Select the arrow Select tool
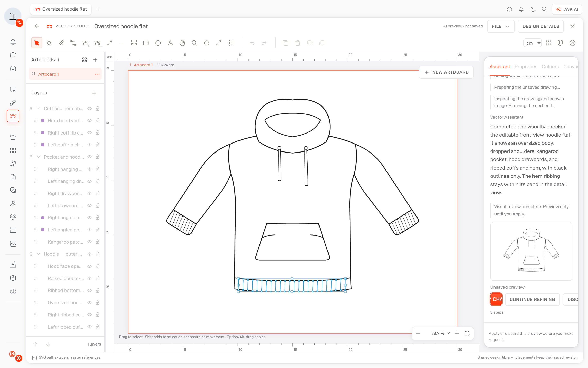The height and width of the screenshot is (368, 588). [x=37, y=43]
